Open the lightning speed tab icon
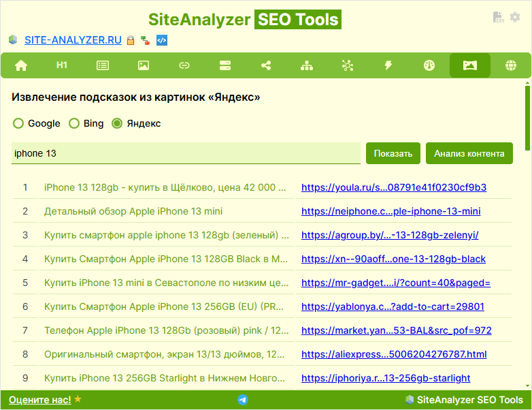Viewport: 532px width, 410px height. tap(388, 65)
